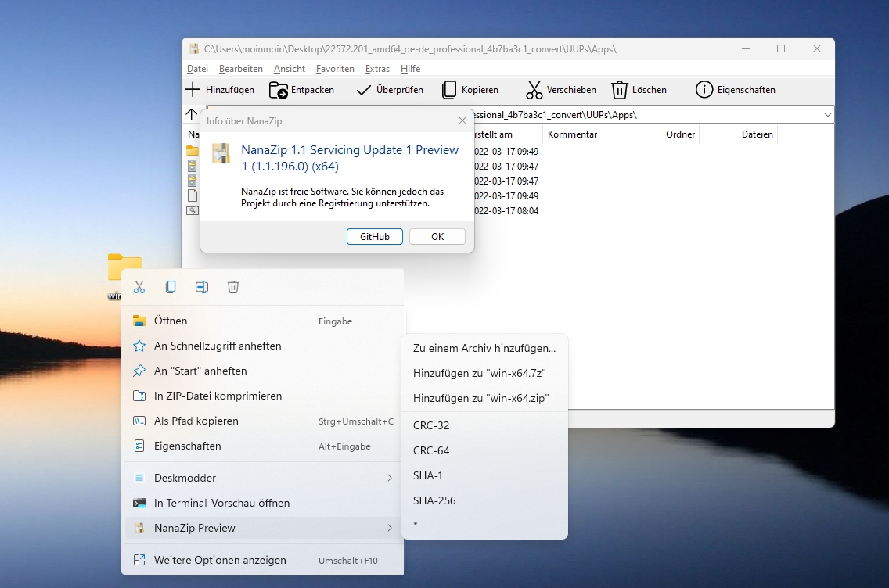
Task: Click the Hinzufügen toolbar icon
Action: click(193, 89)
